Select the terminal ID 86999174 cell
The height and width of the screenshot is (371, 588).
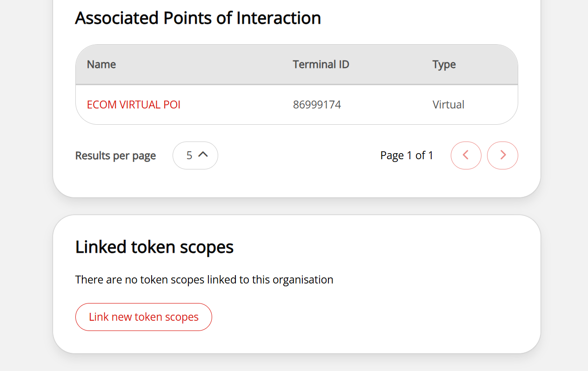click(317, 105)
